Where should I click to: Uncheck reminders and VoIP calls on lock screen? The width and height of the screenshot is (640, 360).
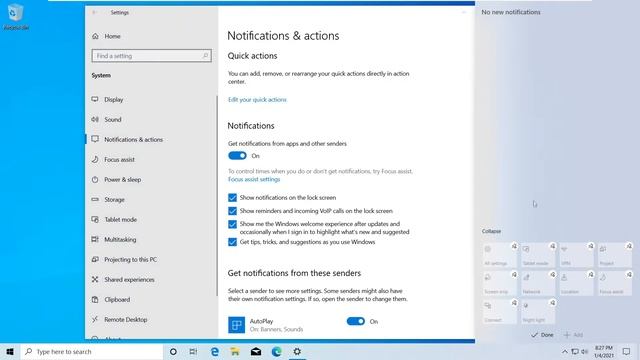tap(232, 211)
